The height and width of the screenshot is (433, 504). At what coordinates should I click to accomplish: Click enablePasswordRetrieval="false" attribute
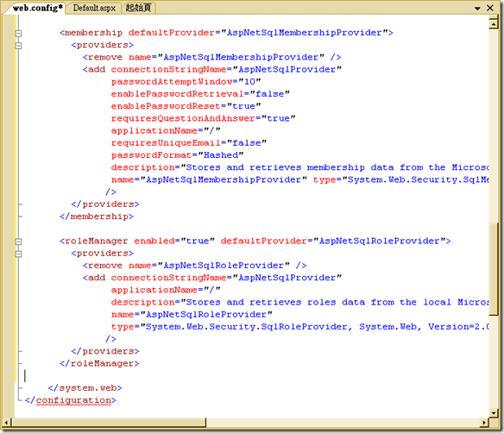[200, 94]
